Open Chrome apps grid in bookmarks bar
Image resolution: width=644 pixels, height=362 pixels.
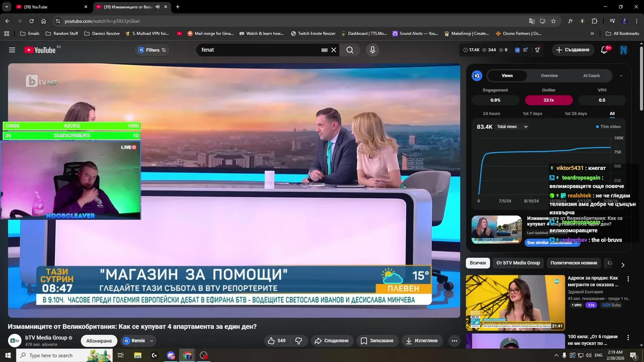[7, 34]
